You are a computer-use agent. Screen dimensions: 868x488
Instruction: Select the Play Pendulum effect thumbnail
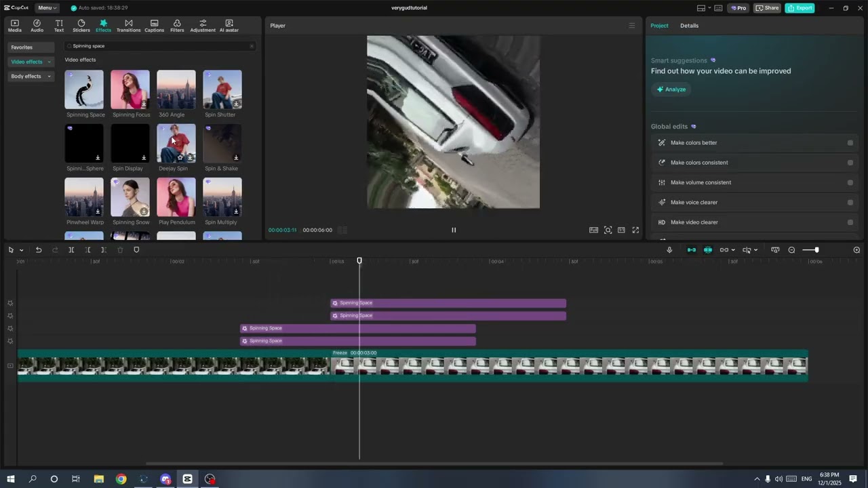pos(176,197)
